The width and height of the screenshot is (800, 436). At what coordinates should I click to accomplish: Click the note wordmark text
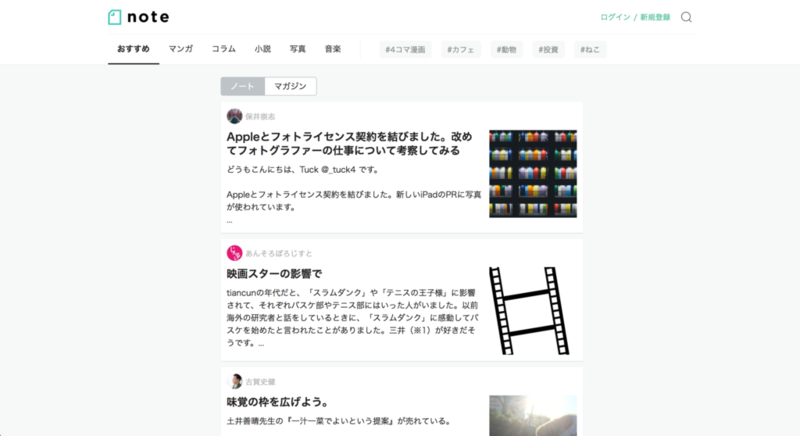(148, 17)
